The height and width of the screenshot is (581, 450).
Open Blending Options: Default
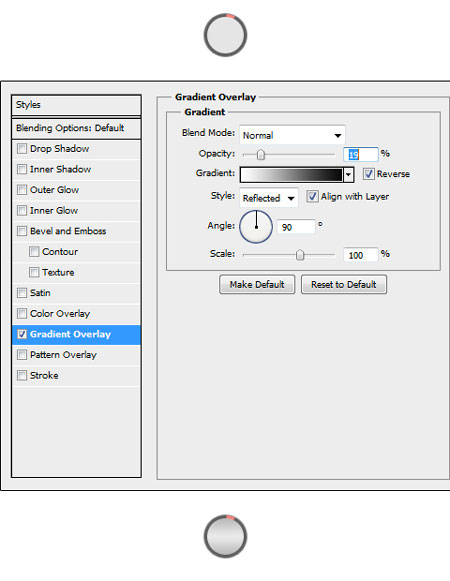(76, 128)
